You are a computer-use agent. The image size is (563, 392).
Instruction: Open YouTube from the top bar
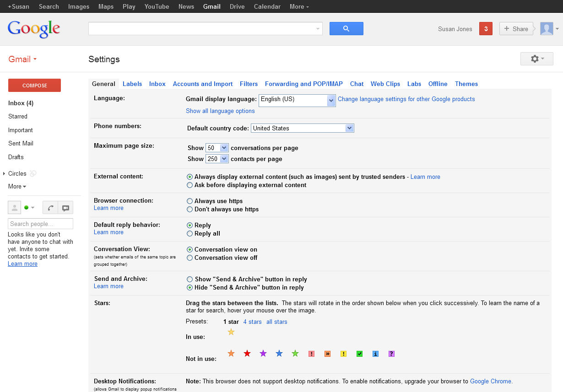coord(157,6)
